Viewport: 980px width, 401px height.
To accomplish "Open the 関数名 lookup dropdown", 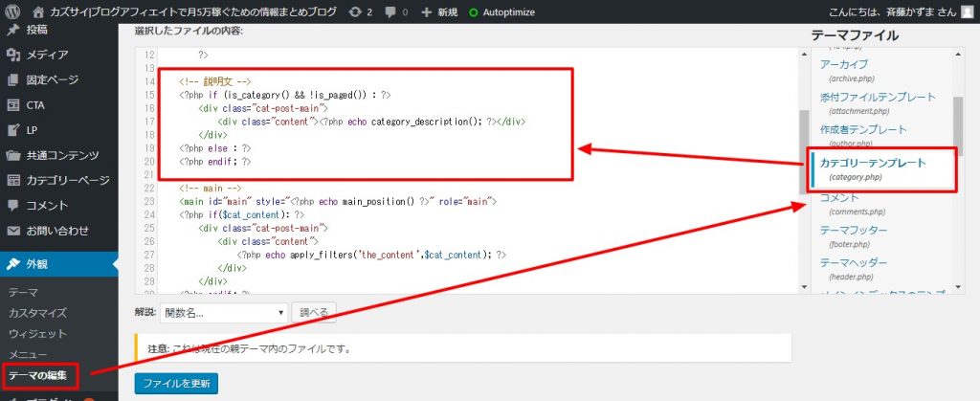I will click(x=224, y=312).
